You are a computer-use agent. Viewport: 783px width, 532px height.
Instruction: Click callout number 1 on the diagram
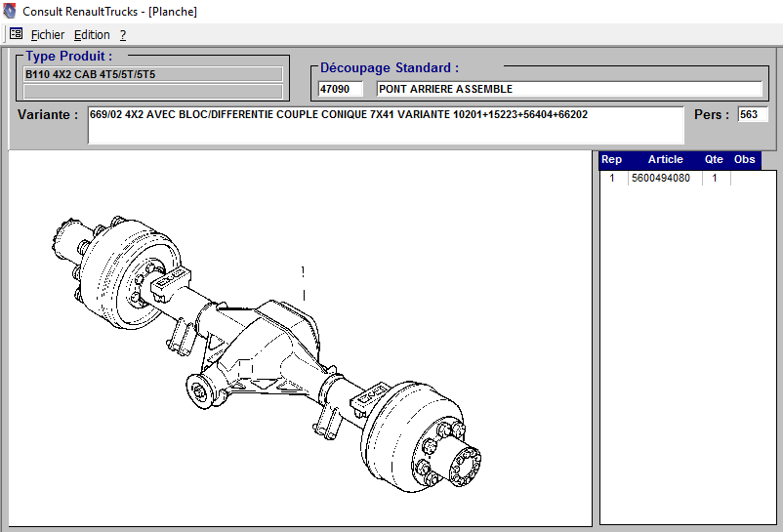304,271
